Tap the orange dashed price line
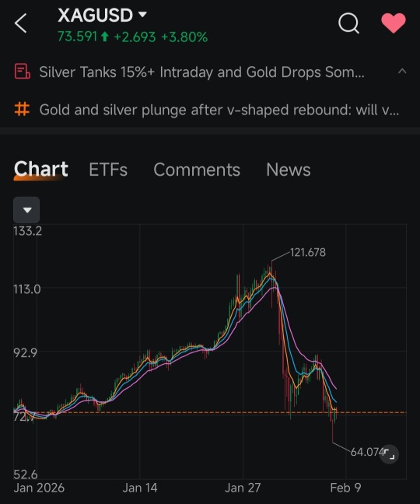The height and width of the screenshot is (504, 420). [x=210, y=412]
